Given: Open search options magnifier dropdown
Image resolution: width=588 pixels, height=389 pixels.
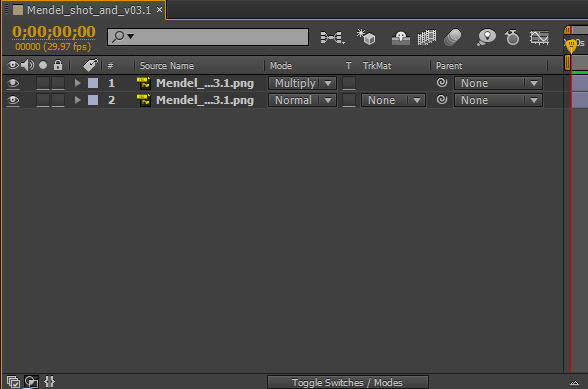Looking at the screenshot, I should (123, 36).
